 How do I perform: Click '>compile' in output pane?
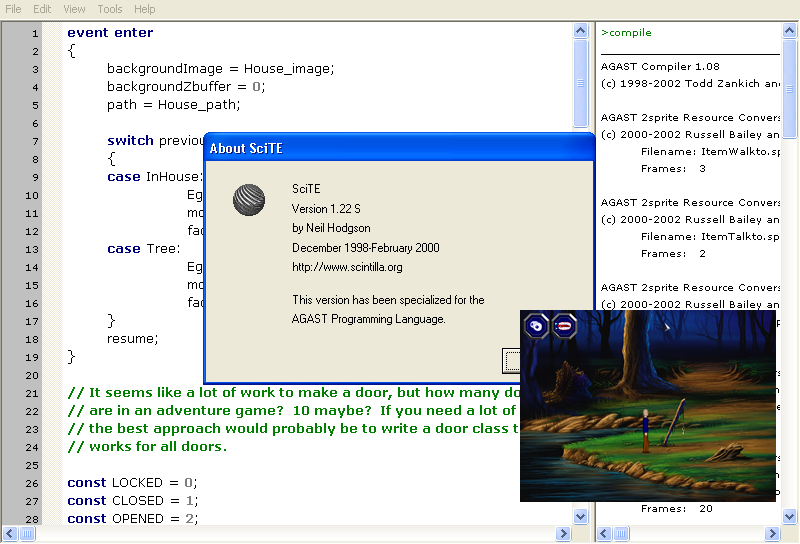pos(626,33)
